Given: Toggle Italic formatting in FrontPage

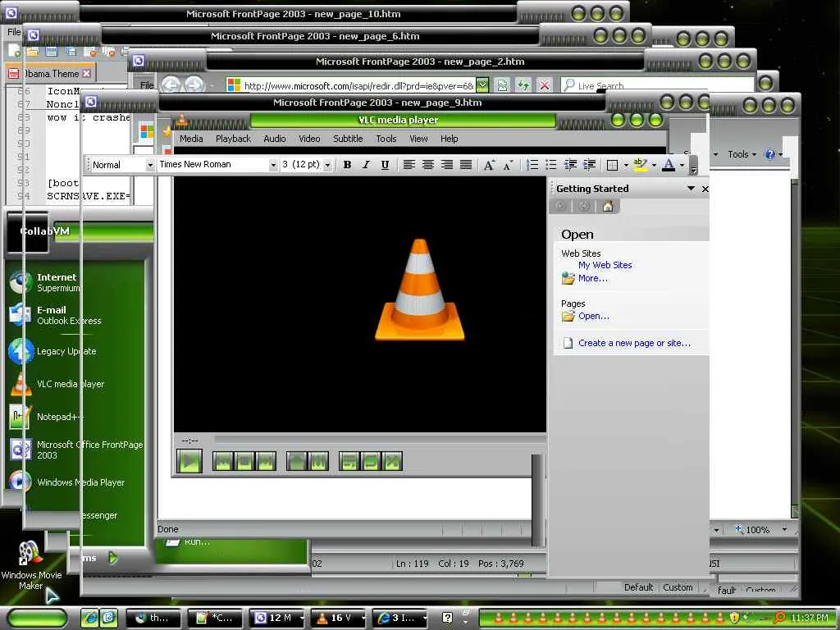Looking at the screenshot, I should pos(366,164).
